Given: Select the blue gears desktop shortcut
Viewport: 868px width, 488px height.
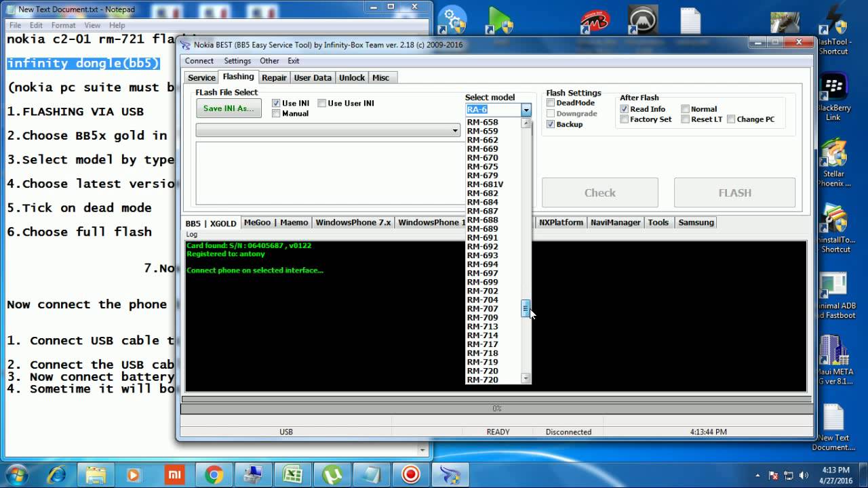Looking at the screenshot, I should tap(452, 20).
